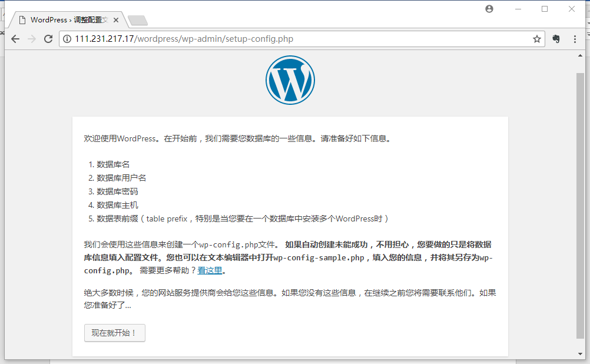Click the 现在就开始! button

click(114, 333)
